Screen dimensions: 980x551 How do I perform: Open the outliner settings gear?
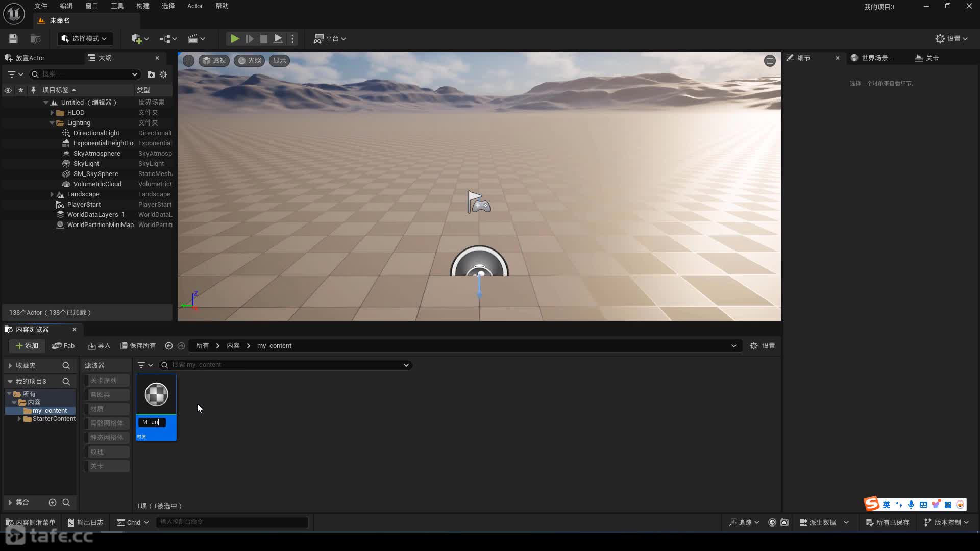pos(163,74)
